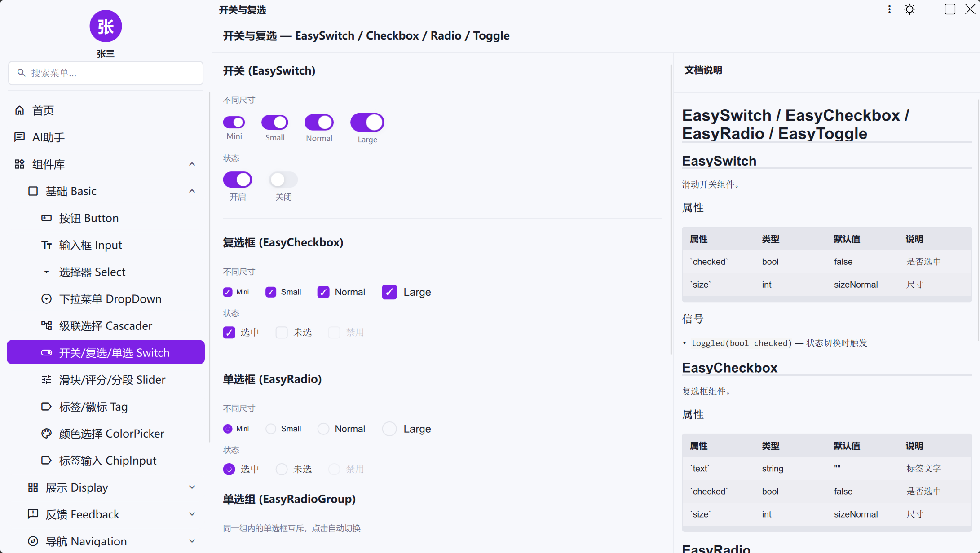Expand the 导航 Navigation group chevron

pyautogui.click(x=192, y=541)
